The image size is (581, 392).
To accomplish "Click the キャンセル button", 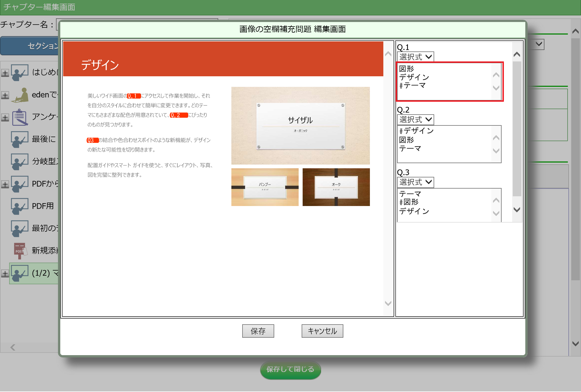I will coord(322,331).
